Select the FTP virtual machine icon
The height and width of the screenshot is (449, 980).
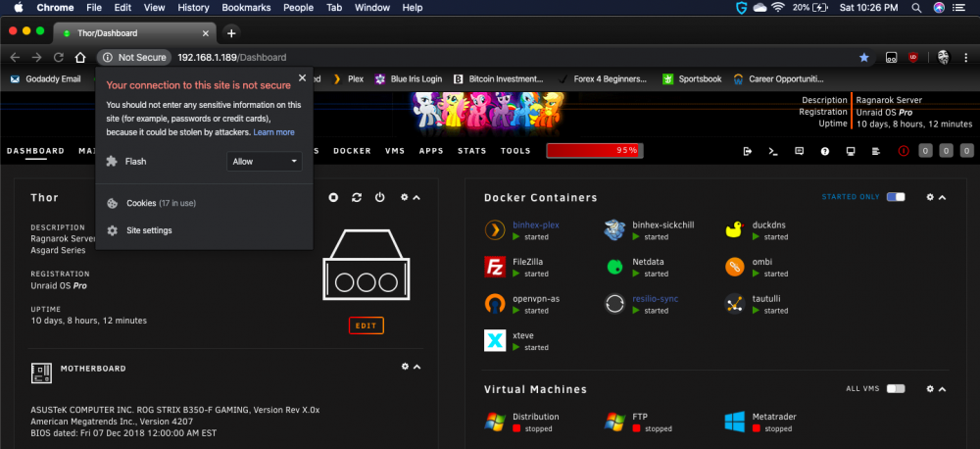pyautogui.click(x=614, y=422)
